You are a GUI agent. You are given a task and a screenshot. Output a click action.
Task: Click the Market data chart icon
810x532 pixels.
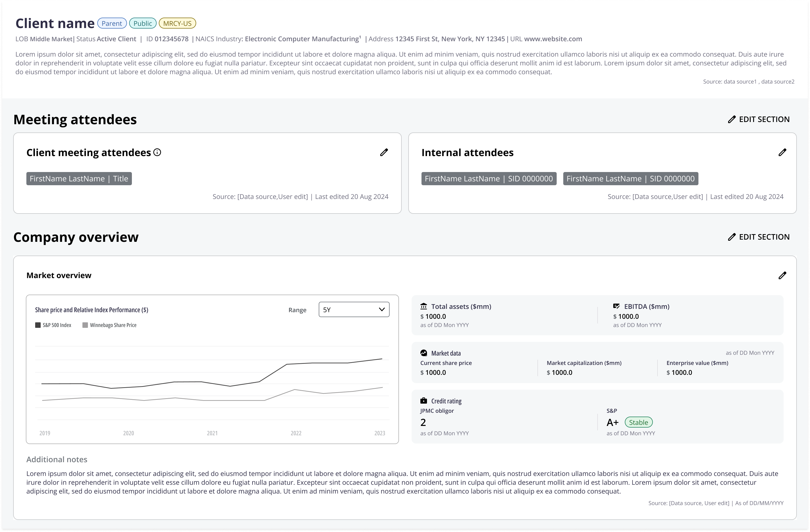(x=423, y=353)
